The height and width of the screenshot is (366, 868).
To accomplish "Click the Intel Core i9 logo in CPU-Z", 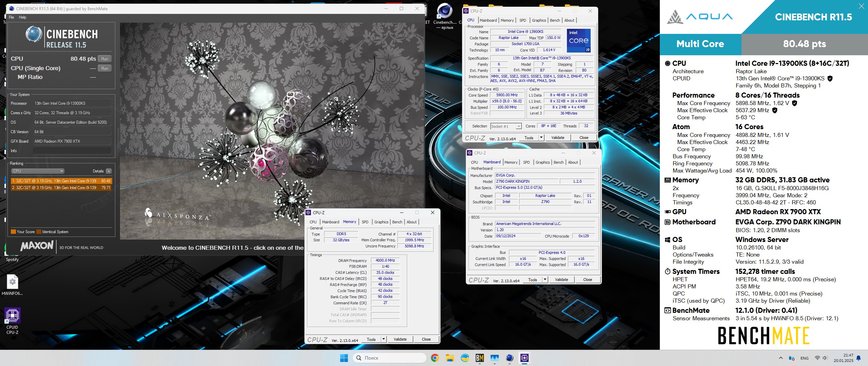I will (x=579, y=41).
